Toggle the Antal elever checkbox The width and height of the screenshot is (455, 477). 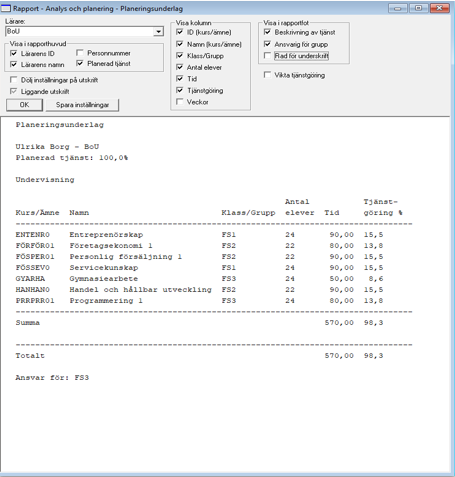180,67
